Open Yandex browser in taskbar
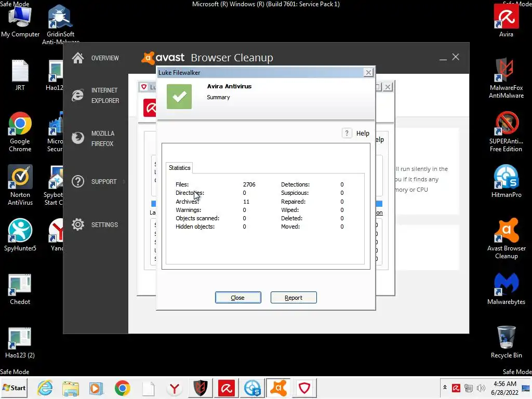Screen dimensions: 532x399 pyautogui.click(x=175, y=388)
